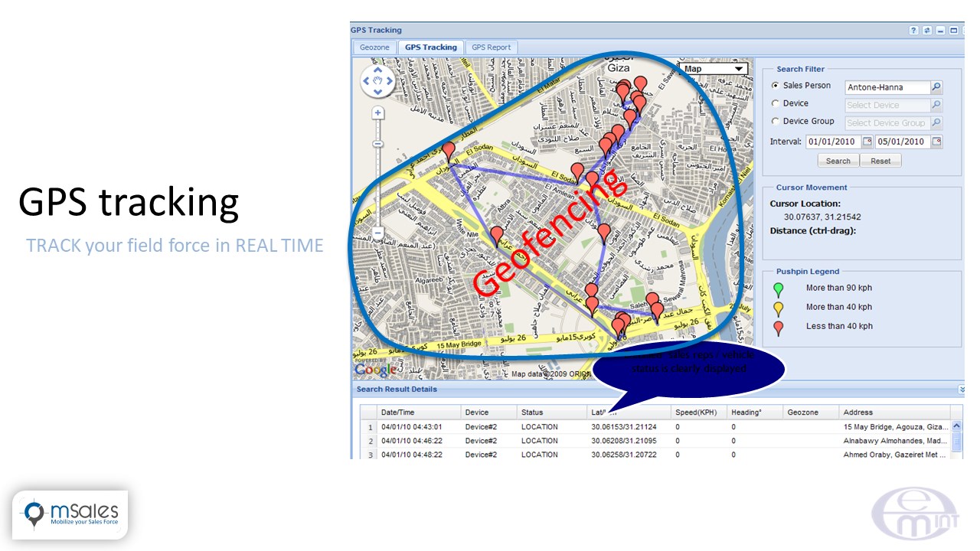Select row with 04/01/10 04:43:01

[656, 427]
